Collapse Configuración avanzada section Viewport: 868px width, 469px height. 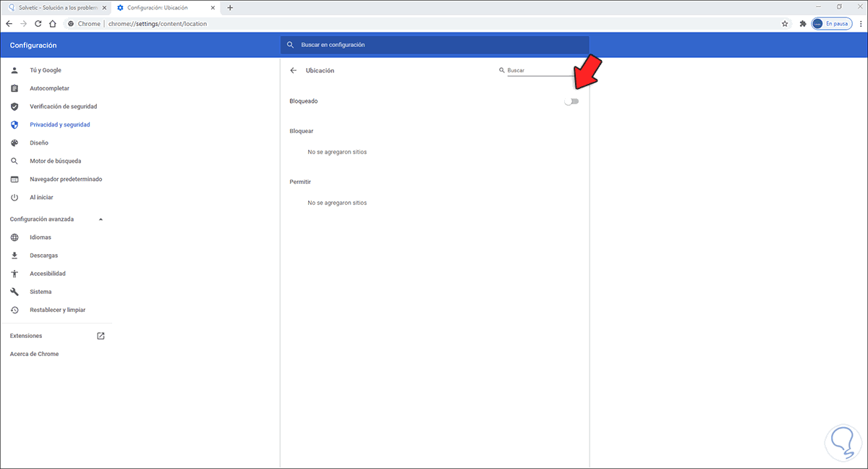tap(101, 219)
